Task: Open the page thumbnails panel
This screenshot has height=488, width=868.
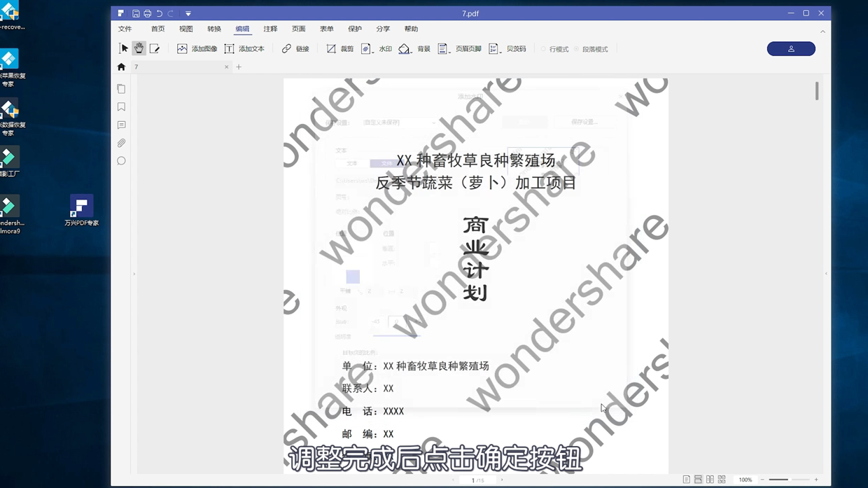Action: pyautogui.click(x=121, y=89)
